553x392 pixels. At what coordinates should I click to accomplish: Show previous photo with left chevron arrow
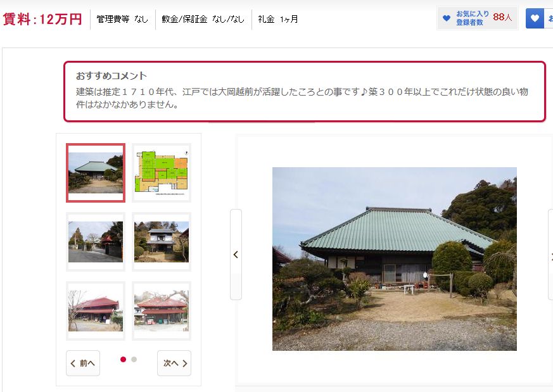(236, 255)
